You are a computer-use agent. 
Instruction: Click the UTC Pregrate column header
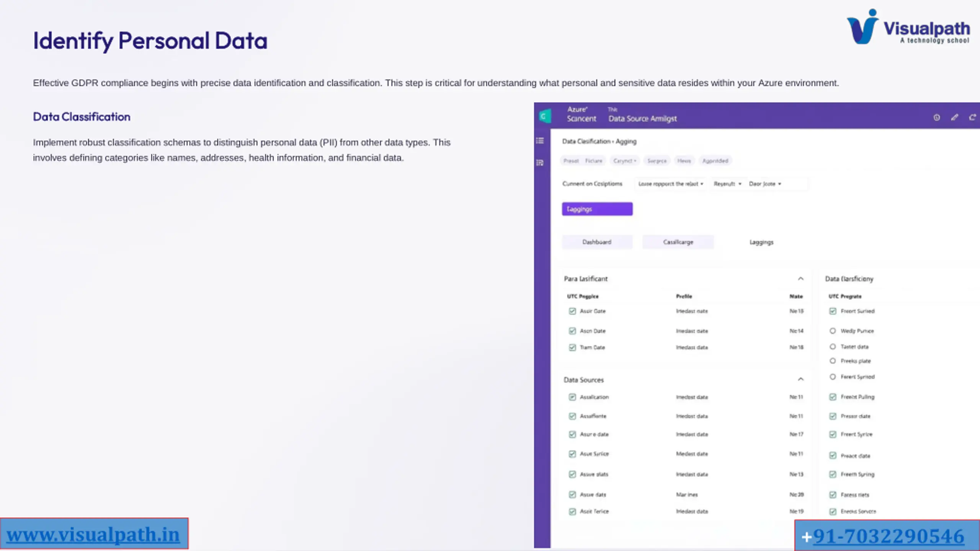[x=845, y=296]
